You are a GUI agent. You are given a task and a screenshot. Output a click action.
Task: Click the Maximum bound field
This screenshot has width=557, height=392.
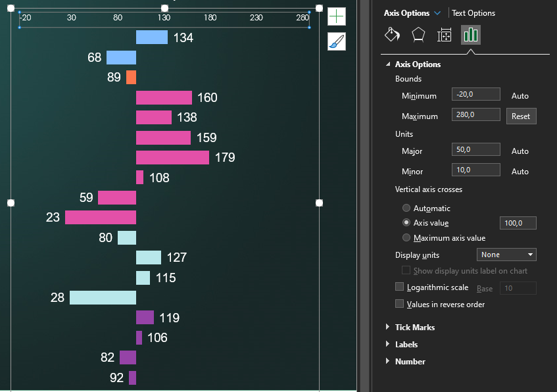click(475, 114)
